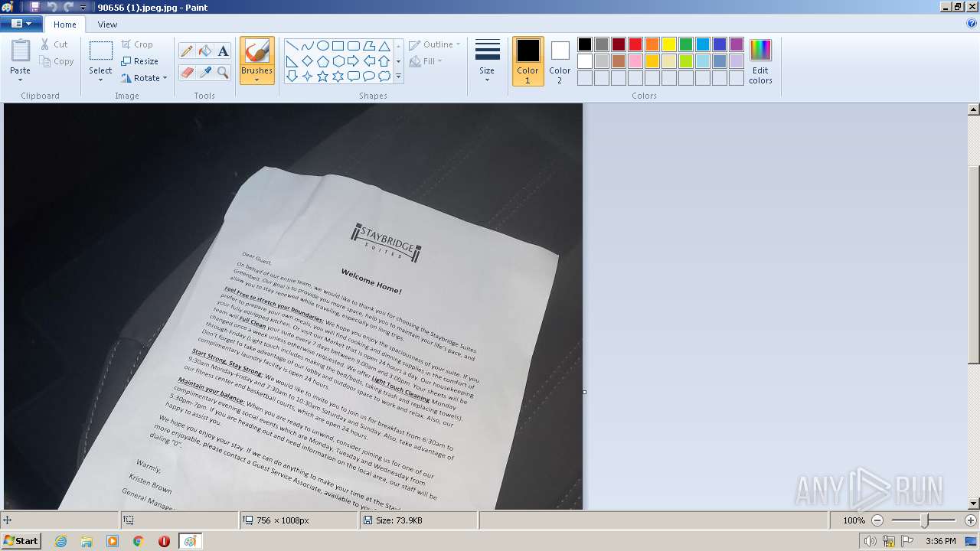Click the rectangular Select tool icon
Viewport: 980px width, 551px height.
[x=100, y=51]
